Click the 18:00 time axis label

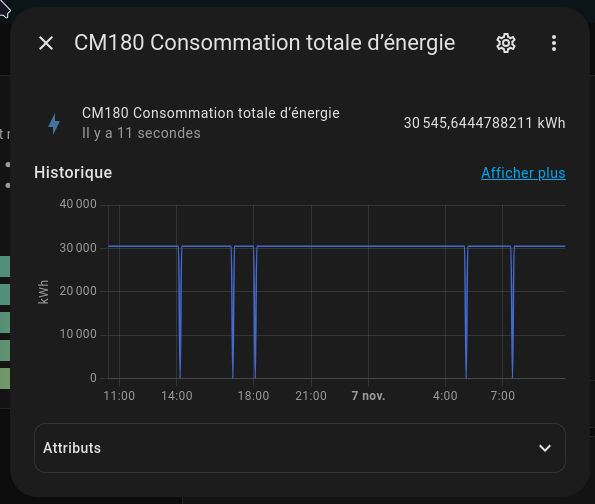pos(253,396)
